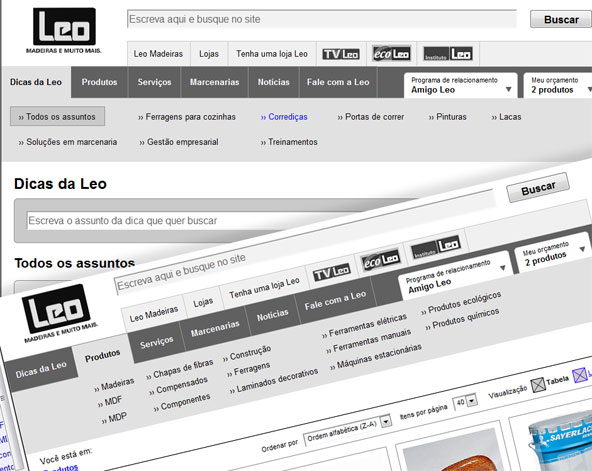Open MDF product category
This screenshot has width=592, height=471.
tap(110, 402)
